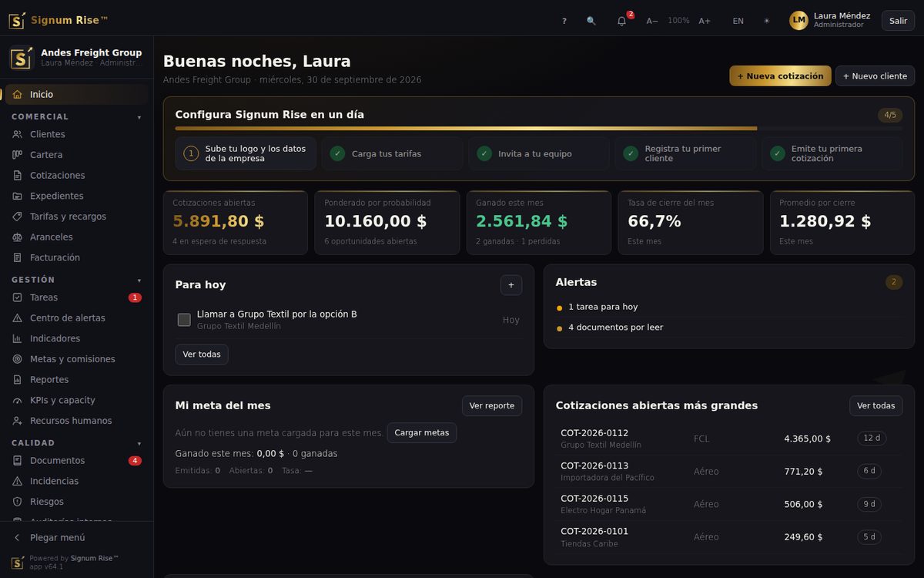
Task: Open Expedientes in the sidebar
Action: coord(76,196)
